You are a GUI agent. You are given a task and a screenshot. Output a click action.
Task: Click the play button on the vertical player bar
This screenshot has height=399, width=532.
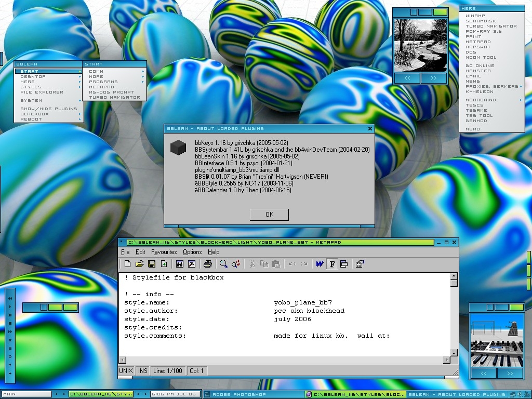(x=10, y=307)
